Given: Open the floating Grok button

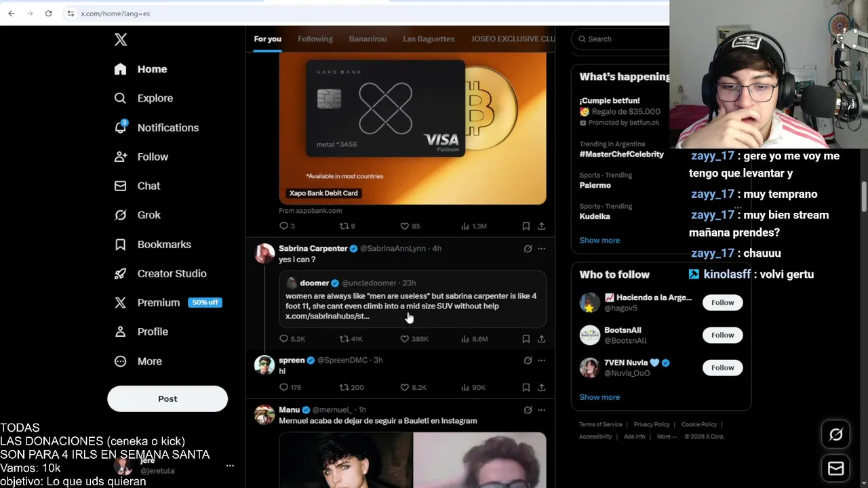Looking at the screenshot, I should point(836,434).
